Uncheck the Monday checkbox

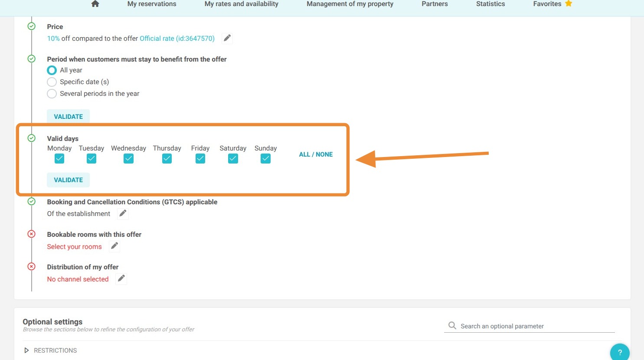point(59,159)
